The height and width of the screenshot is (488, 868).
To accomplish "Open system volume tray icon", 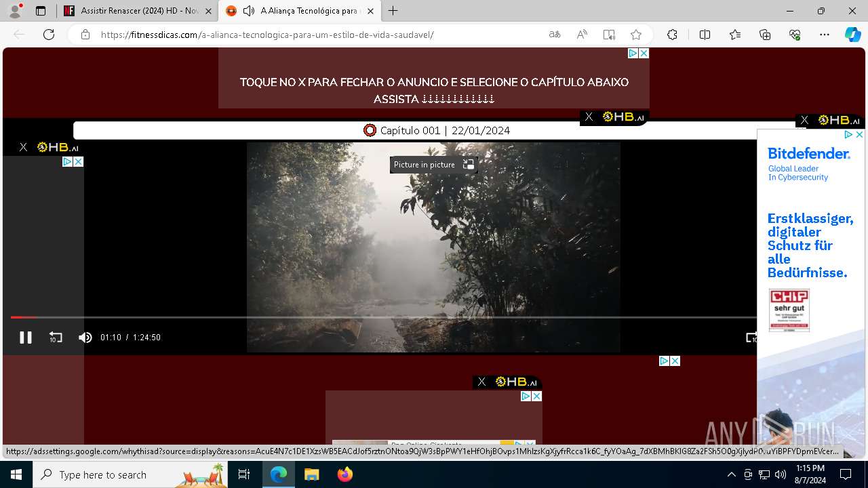I will 780,474.
